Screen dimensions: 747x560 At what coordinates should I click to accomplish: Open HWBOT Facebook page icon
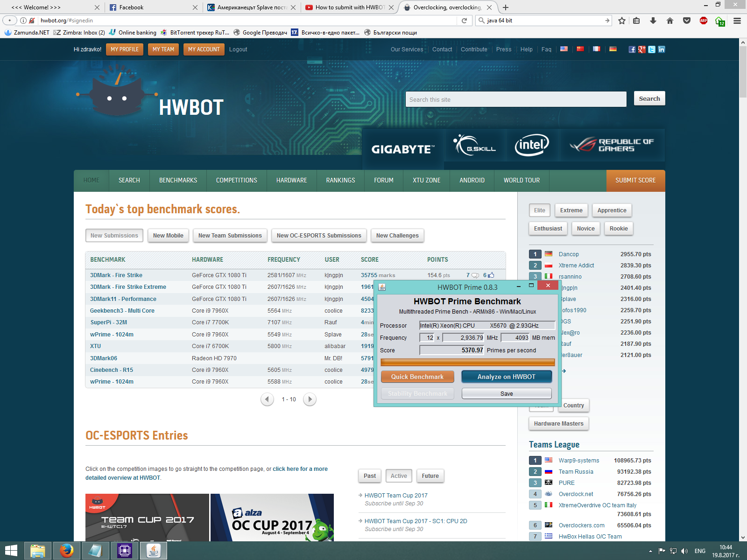point(632,49)
